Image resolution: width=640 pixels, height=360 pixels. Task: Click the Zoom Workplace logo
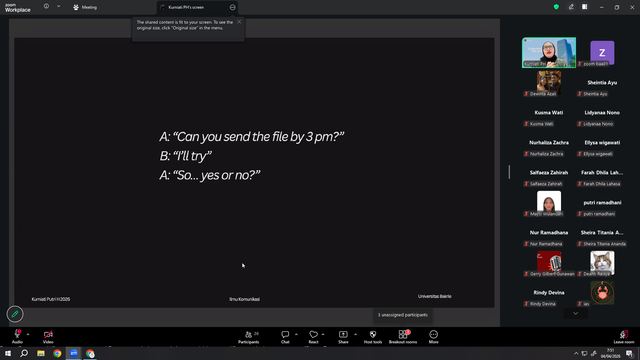18,7
